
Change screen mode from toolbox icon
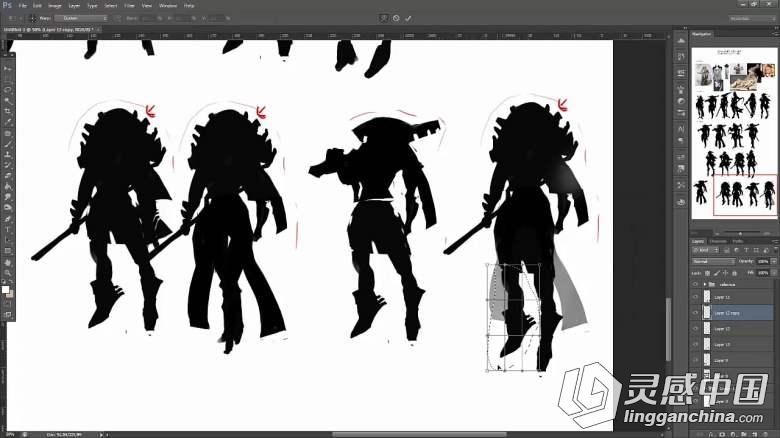7,315
